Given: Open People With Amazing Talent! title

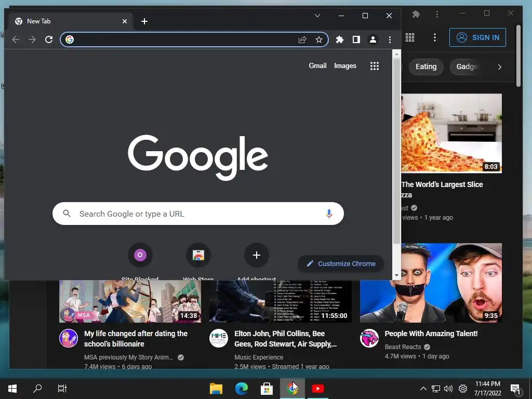Looking at the screenshot, I should (431, 334).
